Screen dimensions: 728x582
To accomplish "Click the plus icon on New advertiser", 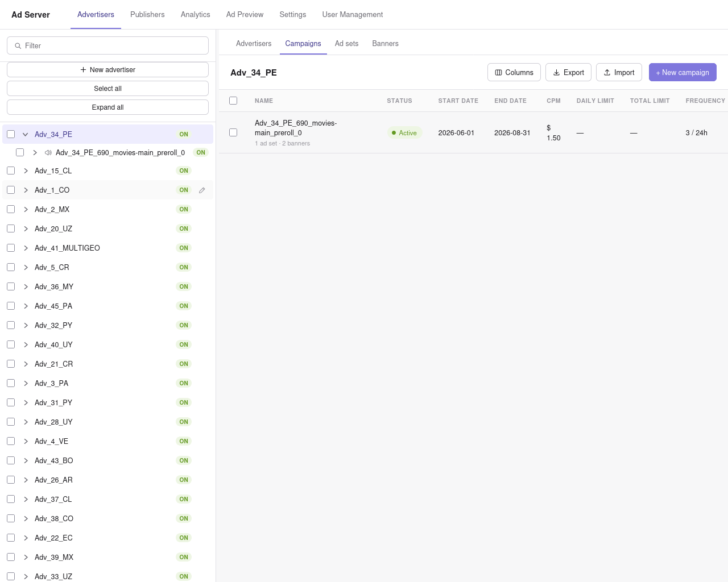I will tap(84, 70).
